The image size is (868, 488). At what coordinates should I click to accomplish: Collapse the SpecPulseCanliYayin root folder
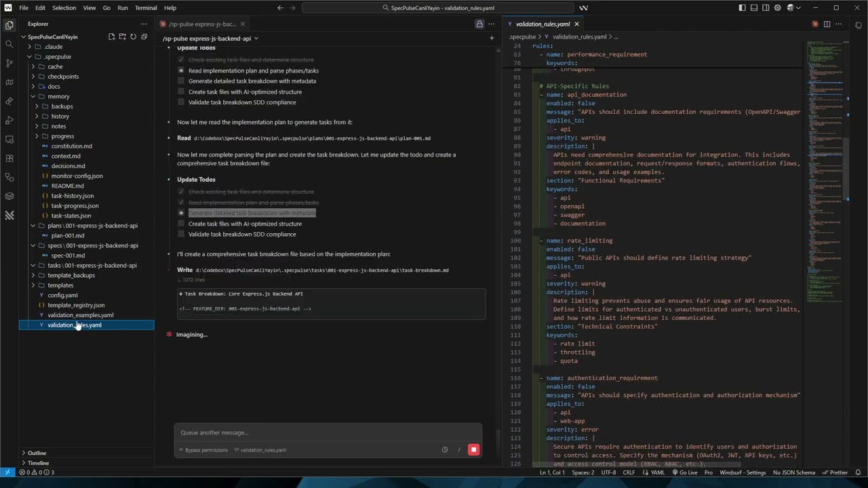click(23, 37)
